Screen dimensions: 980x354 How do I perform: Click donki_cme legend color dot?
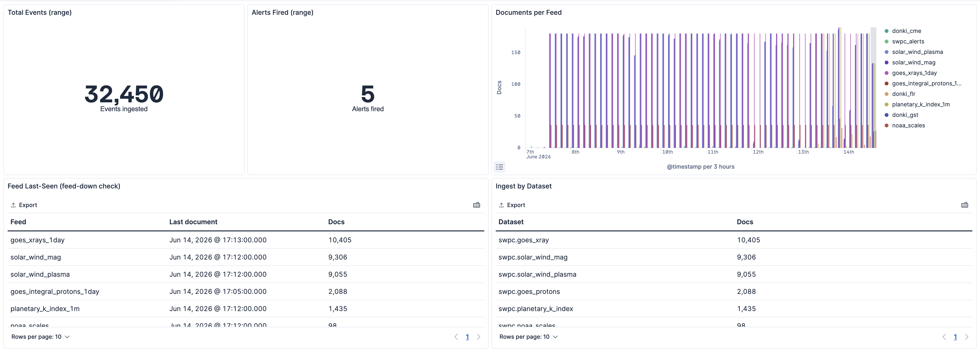(886, 31)
